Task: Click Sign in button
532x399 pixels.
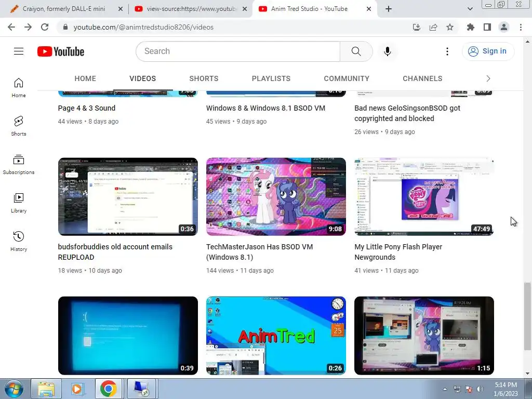Action: coord(488,51)
